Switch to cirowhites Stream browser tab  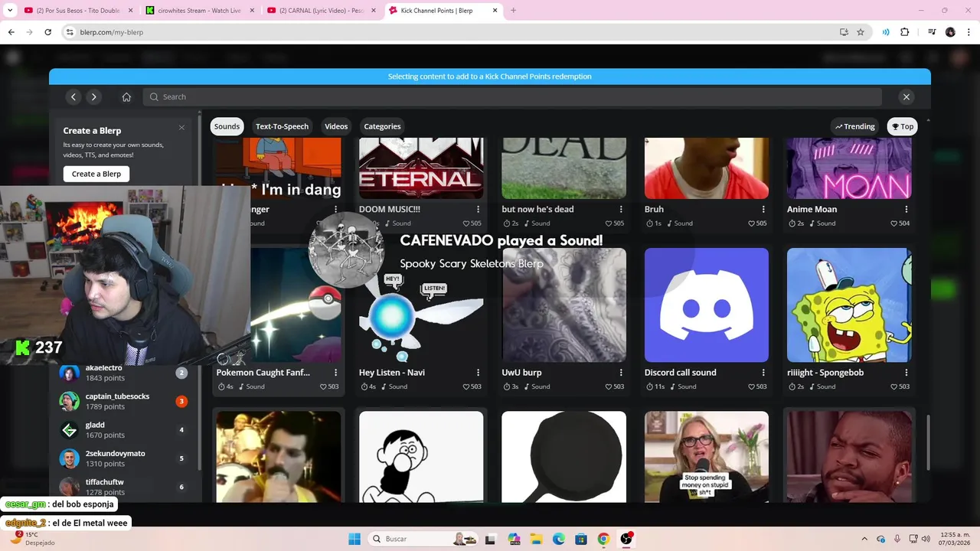(198, 11)
